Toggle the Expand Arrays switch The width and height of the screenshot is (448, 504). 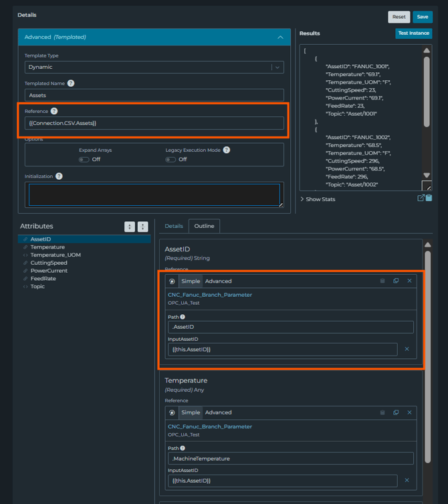84,160
